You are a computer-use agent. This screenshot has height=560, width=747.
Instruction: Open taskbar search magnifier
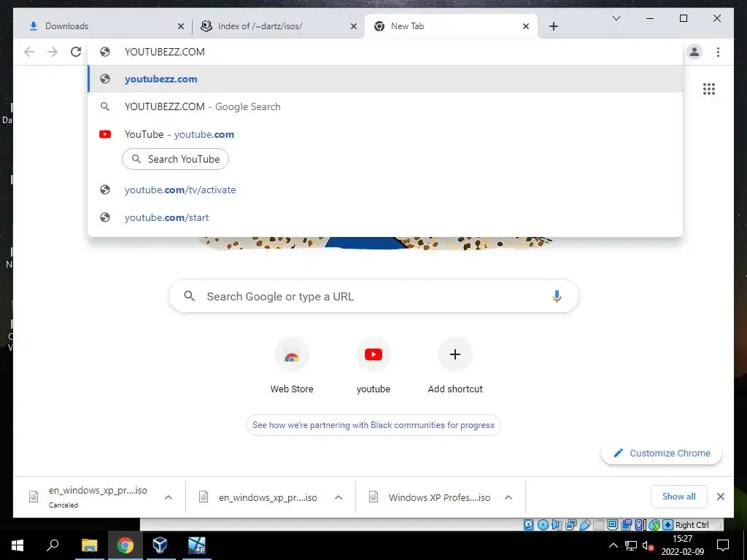(x=53, y=545)
